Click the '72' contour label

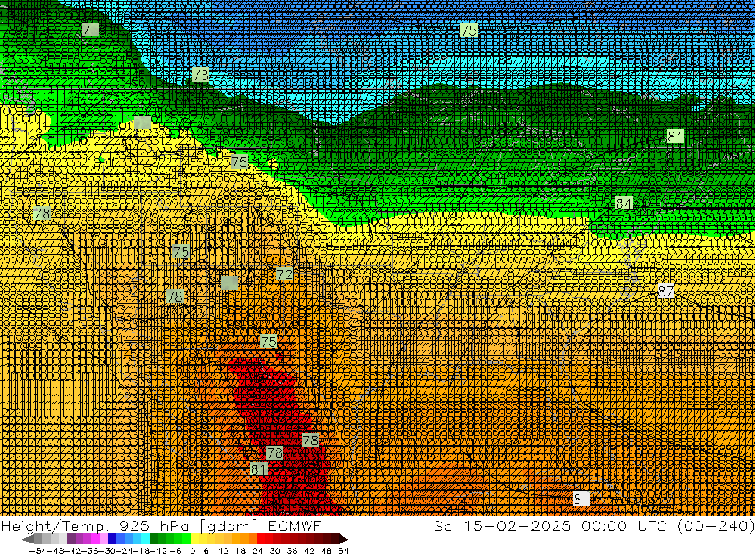(284, 274)
